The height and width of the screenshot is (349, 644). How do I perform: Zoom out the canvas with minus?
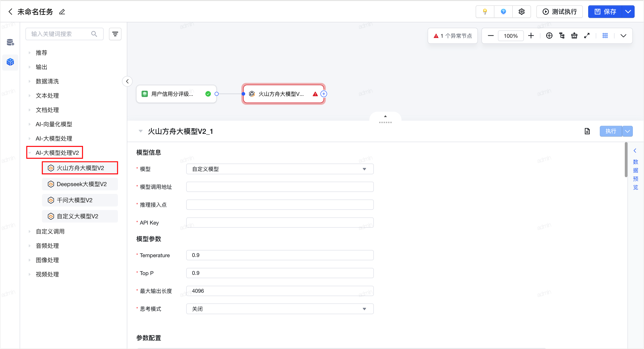[x=491, y=36]
